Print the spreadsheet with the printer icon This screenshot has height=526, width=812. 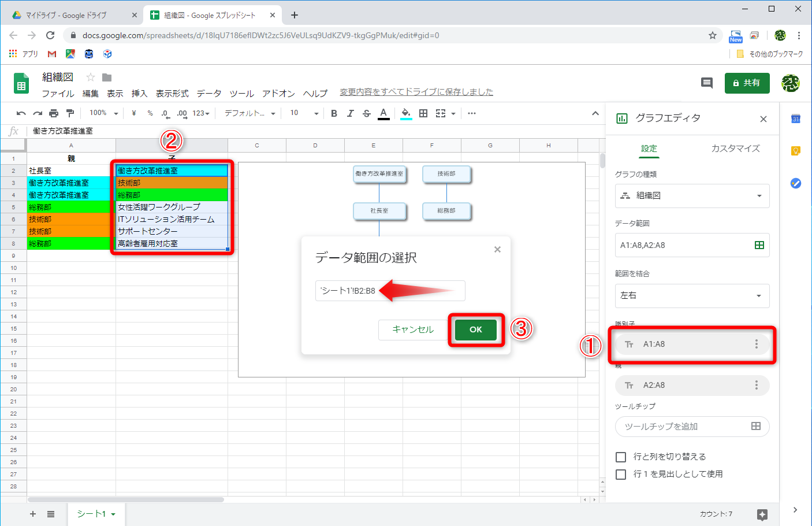tap(54, 113)
